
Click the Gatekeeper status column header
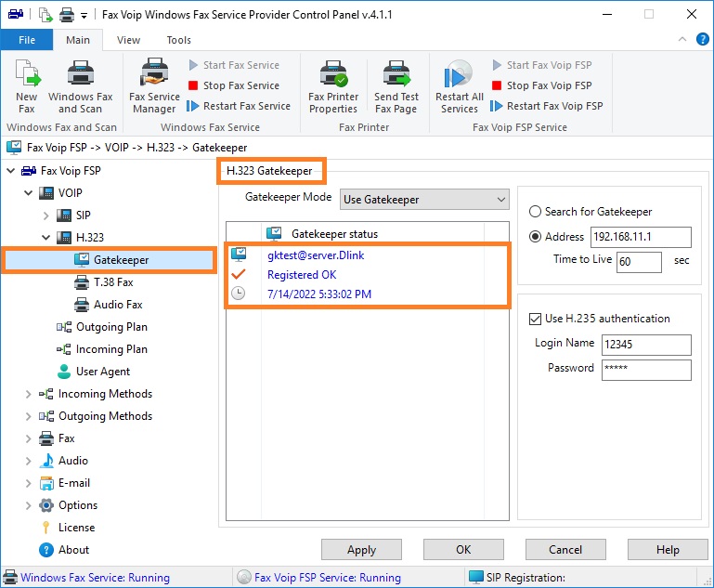(372, 234)
